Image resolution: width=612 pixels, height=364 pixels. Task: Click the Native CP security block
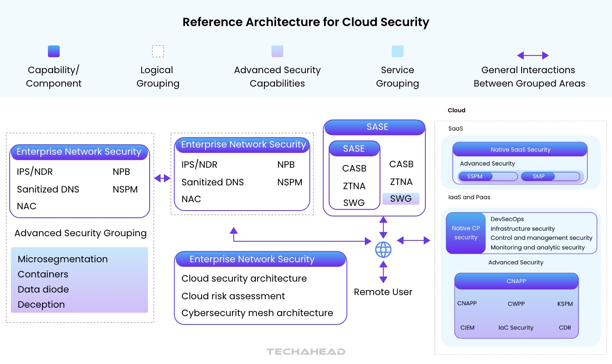466,233
